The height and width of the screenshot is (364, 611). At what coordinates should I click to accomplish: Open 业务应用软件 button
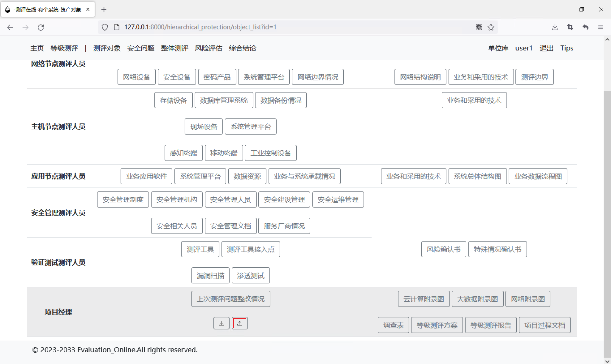pyautogui.click(x=146, y=176)
